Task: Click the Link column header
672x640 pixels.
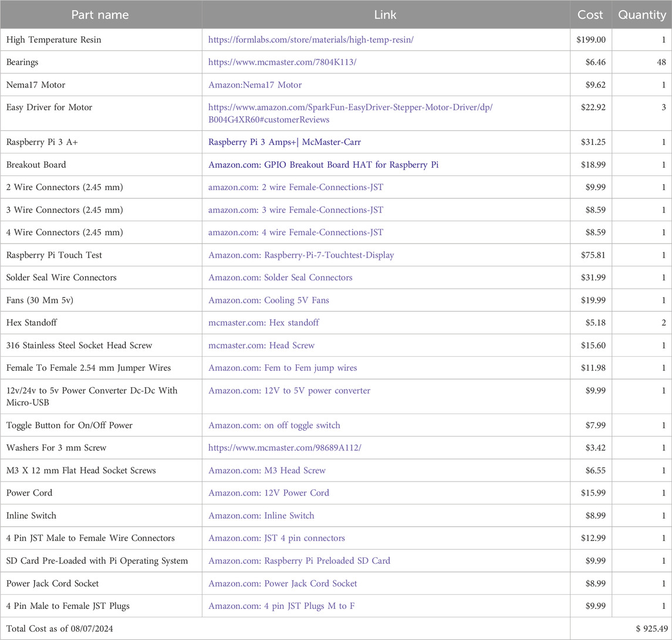Action: (x=386, y=15)
